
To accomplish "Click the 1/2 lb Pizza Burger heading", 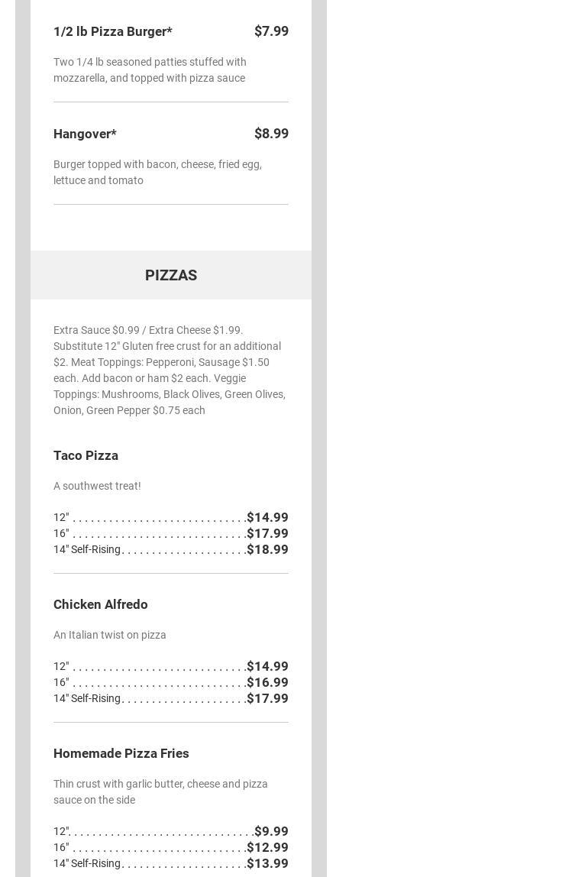I will point(113,31).
